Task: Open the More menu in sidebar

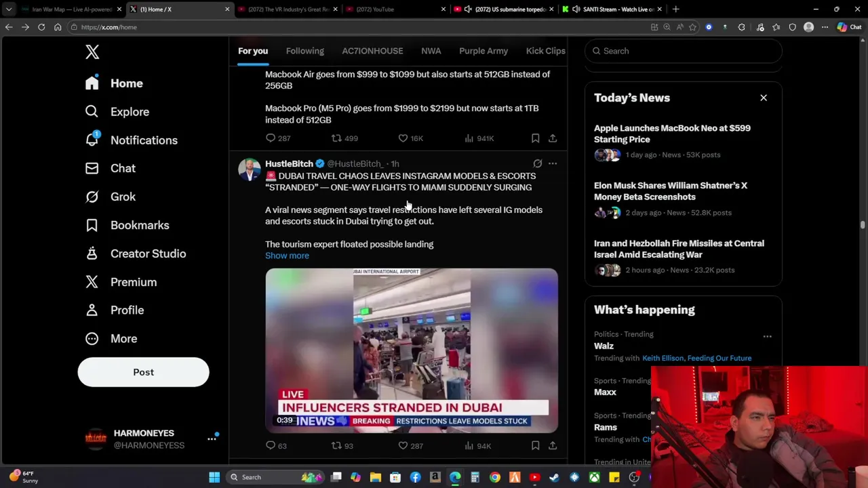Action: coord(111,338)
